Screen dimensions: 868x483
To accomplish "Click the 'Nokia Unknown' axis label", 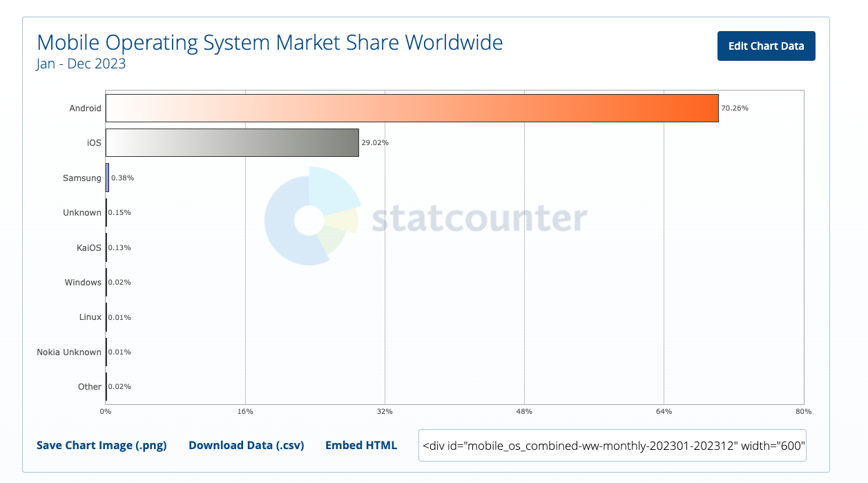I will coord(69,352).
